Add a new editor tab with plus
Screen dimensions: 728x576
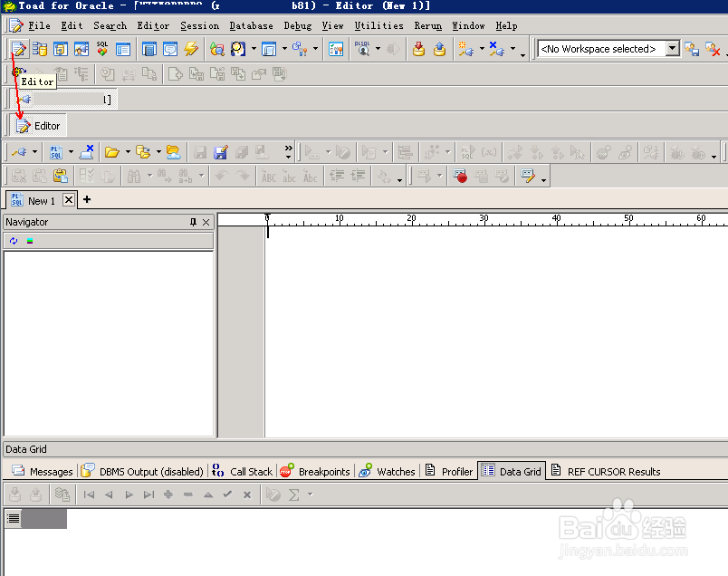click(87, 200)
